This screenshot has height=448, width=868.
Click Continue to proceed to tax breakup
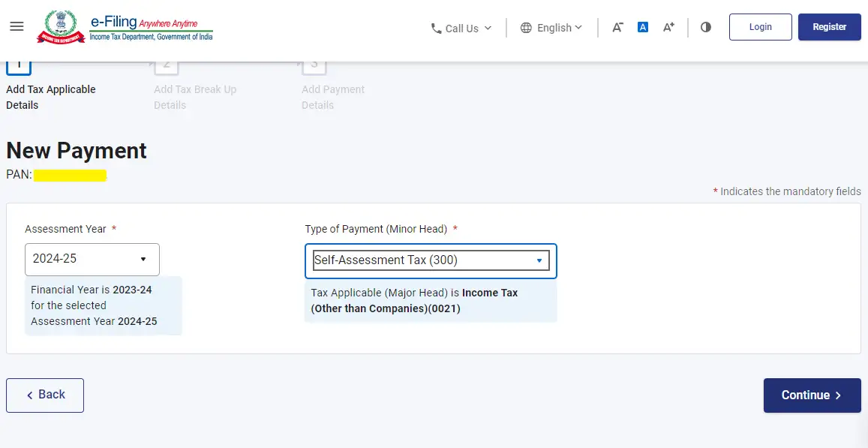812,395
